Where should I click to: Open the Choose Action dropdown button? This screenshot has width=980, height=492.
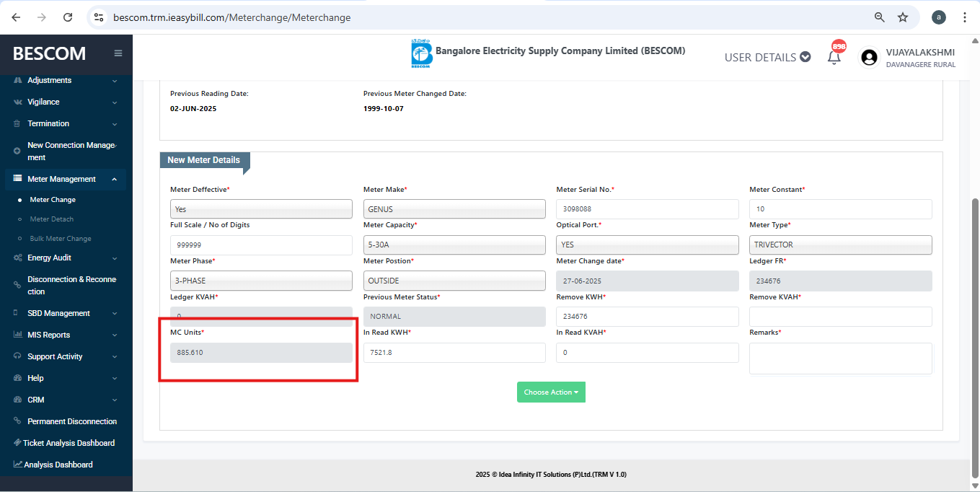551,392
